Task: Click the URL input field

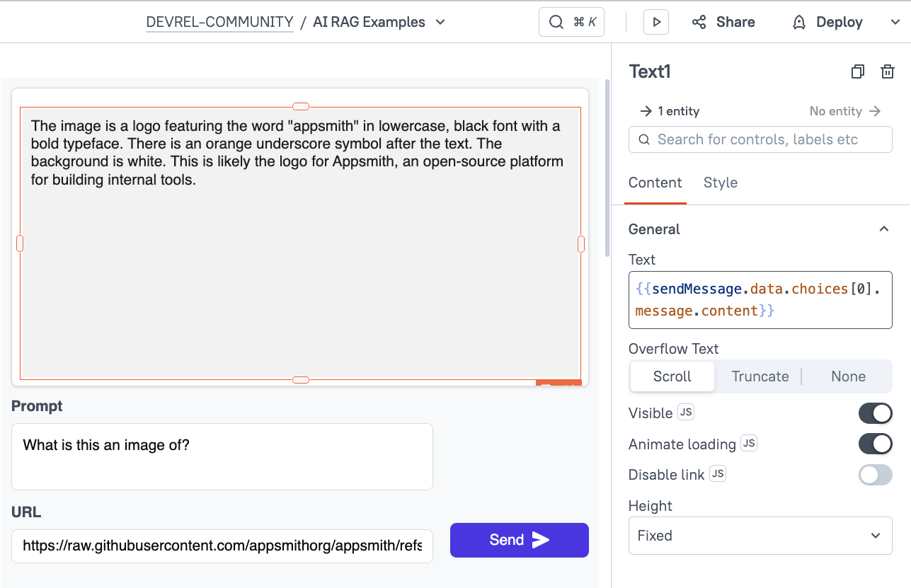Action: 222,546
